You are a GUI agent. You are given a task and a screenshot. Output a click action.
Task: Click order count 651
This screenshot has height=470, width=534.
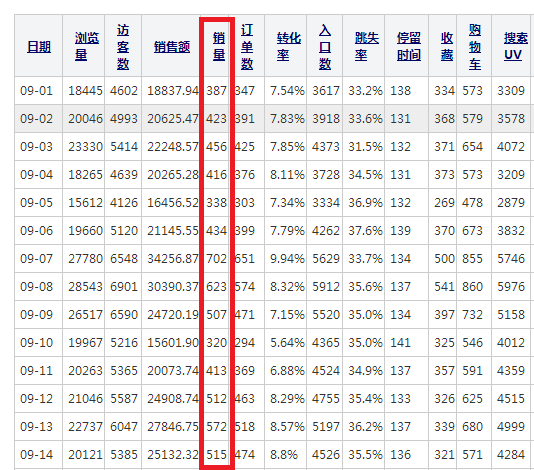coord(245,258)
